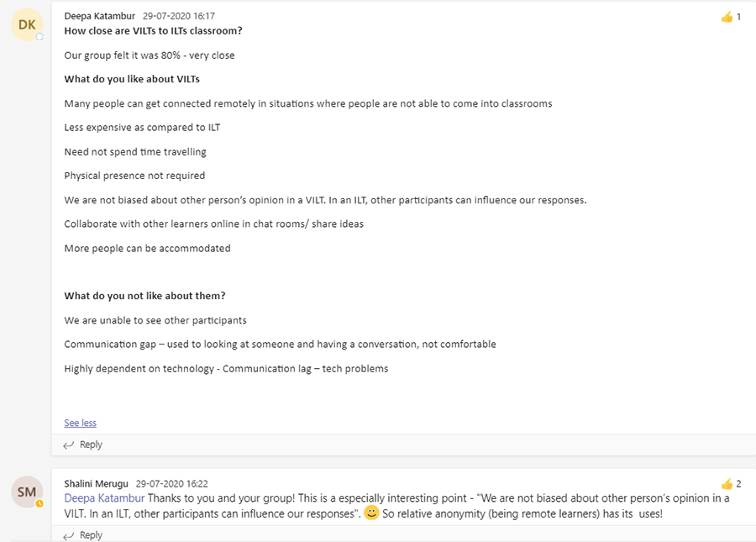Viewport: 756px width, 542px height.
Task: Click the like count 2 on Shalini's reply
Action: [738, 483]
